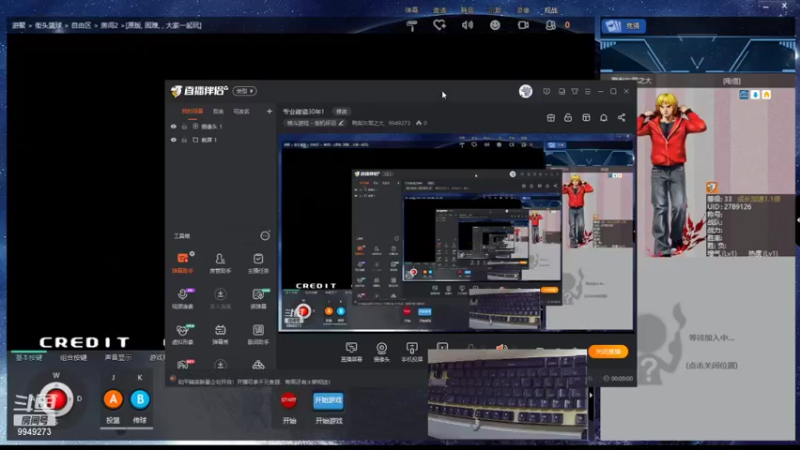Click the last top menu item 观战
The image size is (800, 450).
click(551, 10)
